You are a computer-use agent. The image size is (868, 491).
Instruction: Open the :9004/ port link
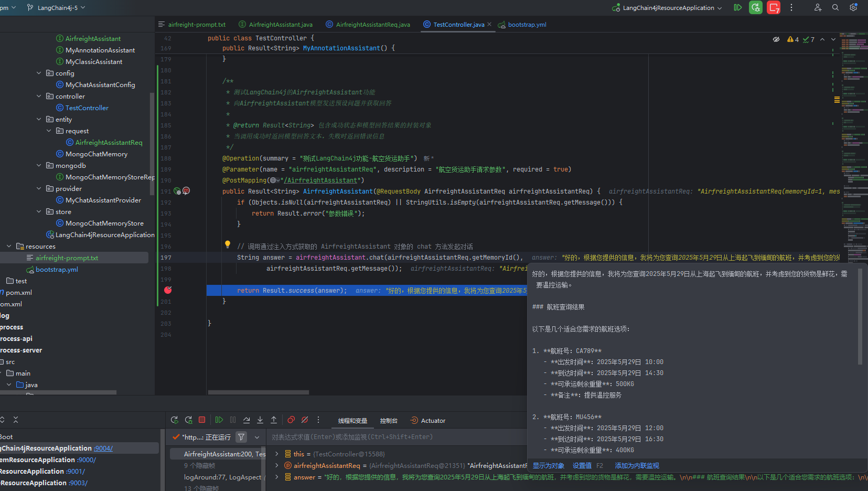tap(103, 449)
